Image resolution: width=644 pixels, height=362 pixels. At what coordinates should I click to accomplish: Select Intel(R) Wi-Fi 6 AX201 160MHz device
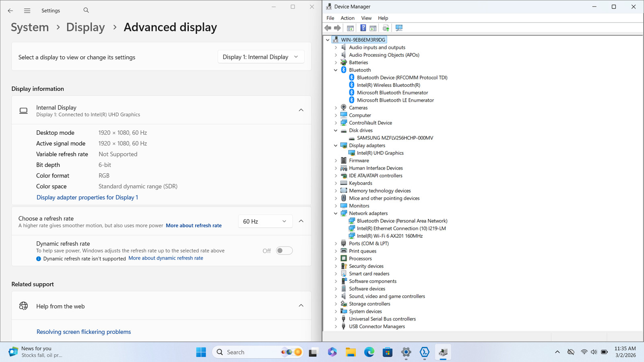[390, 236]
